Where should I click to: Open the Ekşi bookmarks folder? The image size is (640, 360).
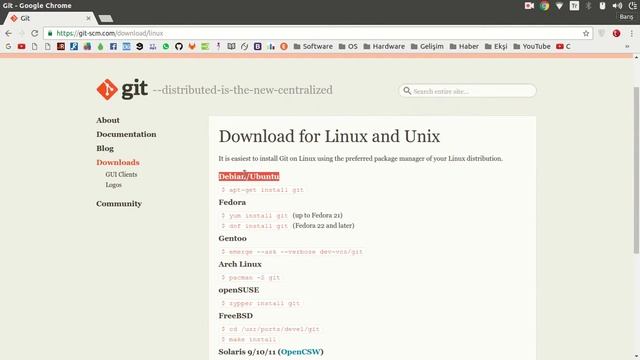pyautogui.click(x=496, y=47)
